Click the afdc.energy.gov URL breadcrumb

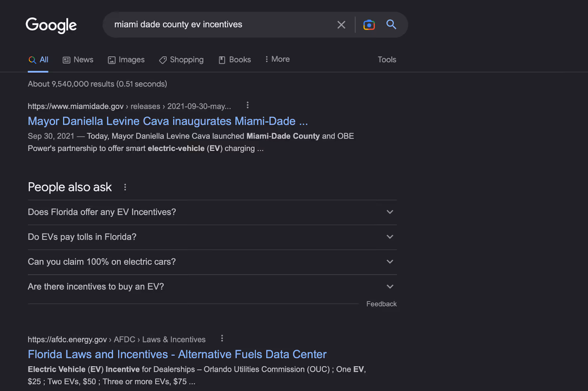click(x=116, y=340)
